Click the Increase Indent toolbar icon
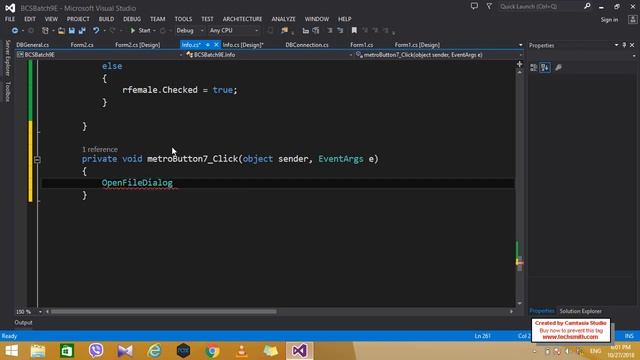This screenshot has height=360, width=640. coord(340,31)
